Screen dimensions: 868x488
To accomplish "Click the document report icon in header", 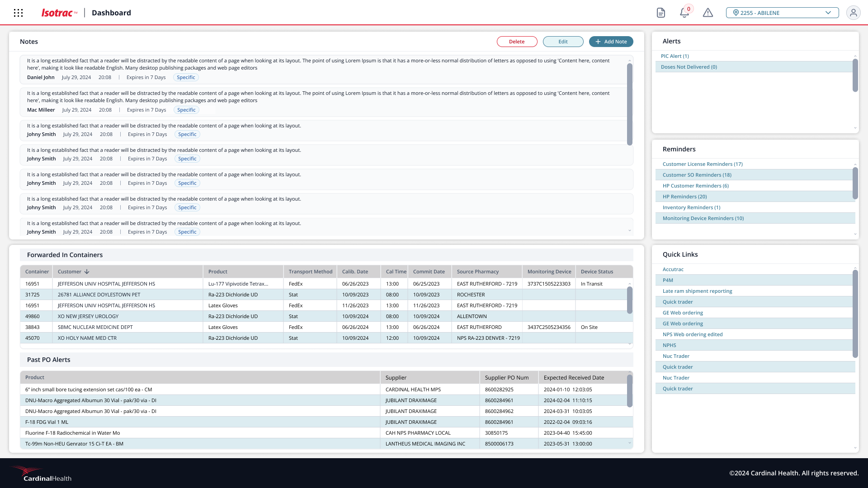I will (661, 13).
